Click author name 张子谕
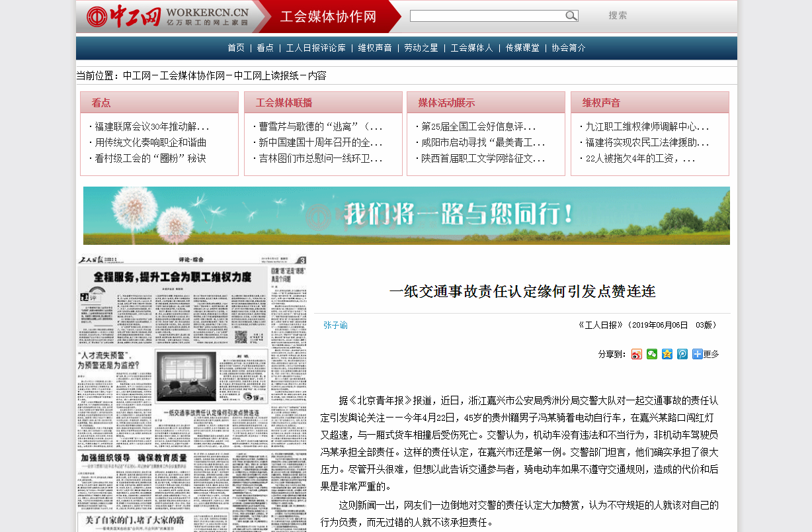Screen dimensions: 812x532 335,326
